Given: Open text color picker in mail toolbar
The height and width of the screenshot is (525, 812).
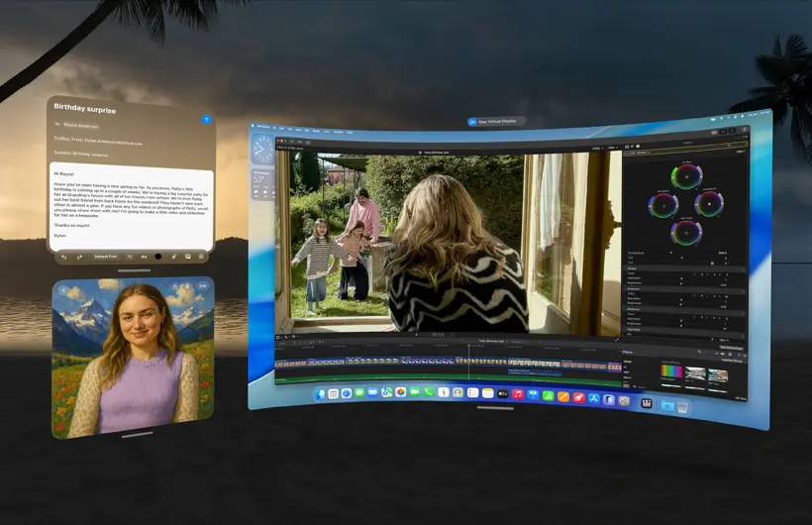Looking at the screenshot, I should coord(159,256).
